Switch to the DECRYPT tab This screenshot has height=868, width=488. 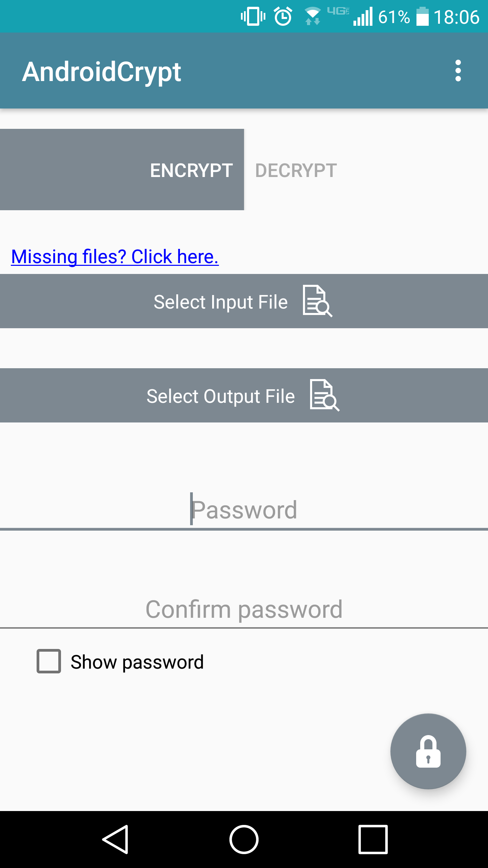click(x=296, y=170)
